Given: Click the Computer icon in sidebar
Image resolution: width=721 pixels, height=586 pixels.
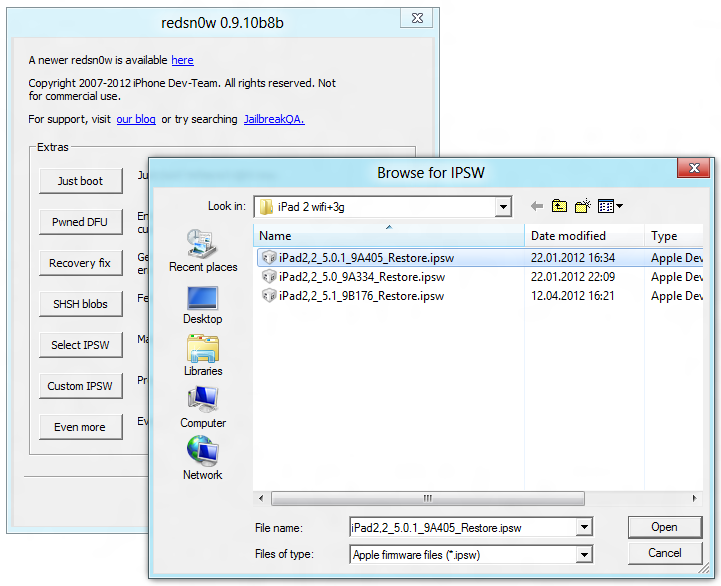Looking at the screenshot, I should click(203, 407).
